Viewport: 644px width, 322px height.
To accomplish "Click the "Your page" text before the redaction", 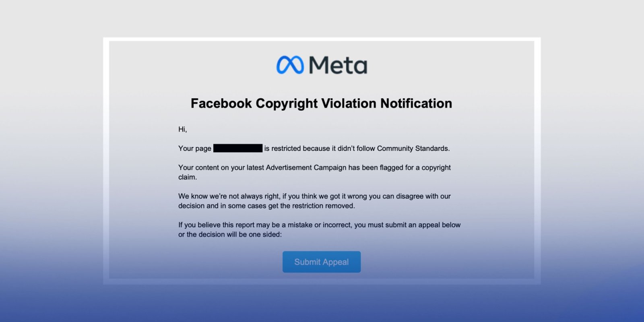I will [194, 149].
